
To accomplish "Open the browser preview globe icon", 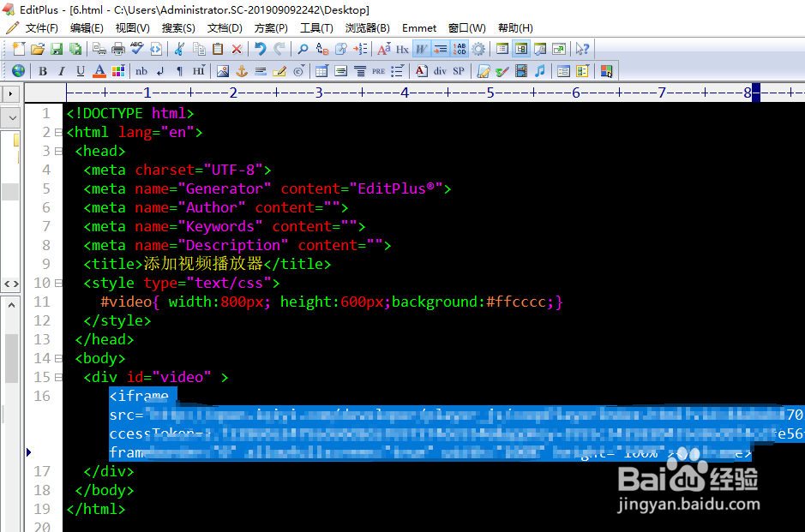I will 19,71.
